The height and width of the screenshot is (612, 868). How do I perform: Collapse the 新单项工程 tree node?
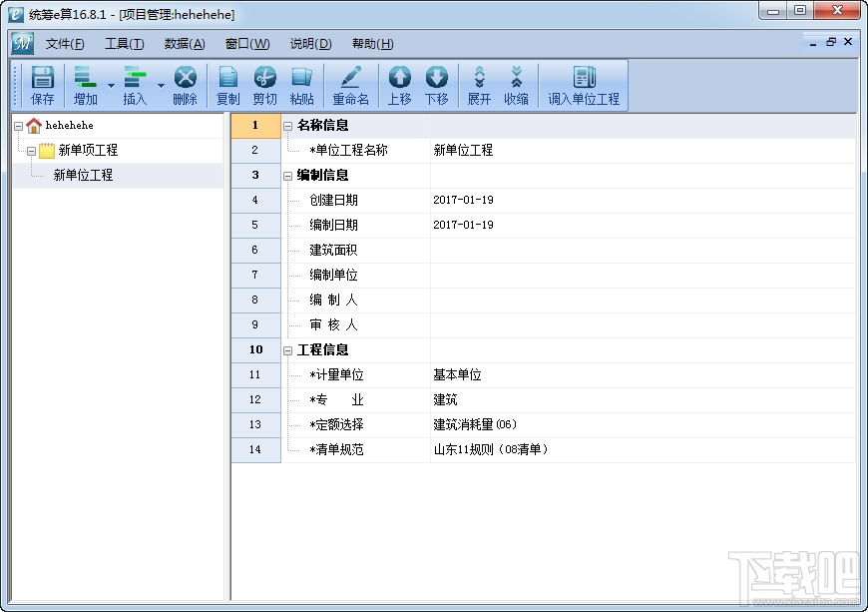coord(32,151)
